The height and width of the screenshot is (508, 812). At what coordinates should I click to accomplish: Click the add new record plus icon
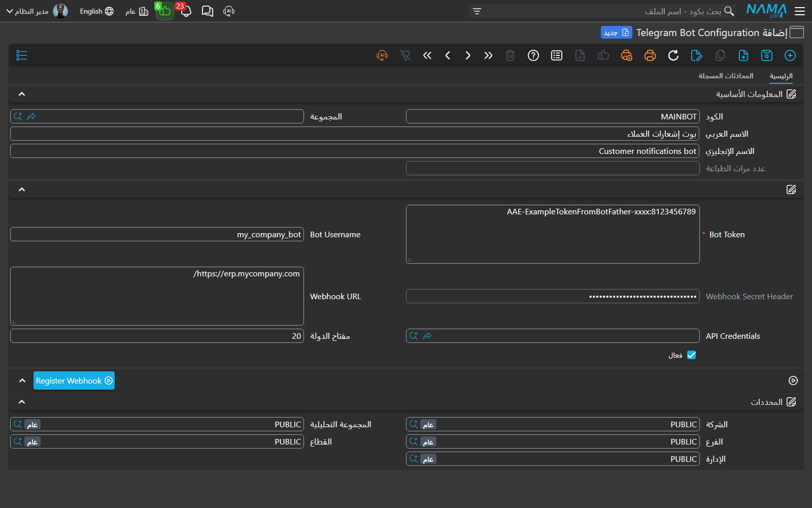coord(790,55)
